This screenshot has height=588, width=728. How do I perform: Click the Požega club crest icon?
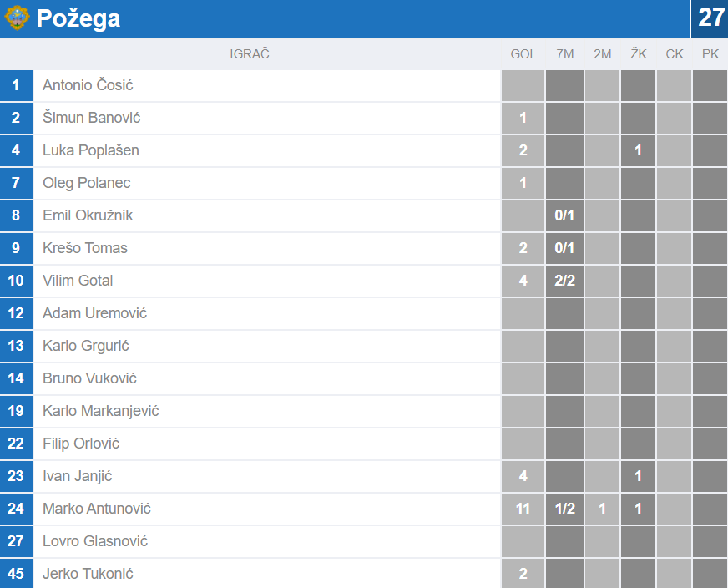(x=17, y=18)
